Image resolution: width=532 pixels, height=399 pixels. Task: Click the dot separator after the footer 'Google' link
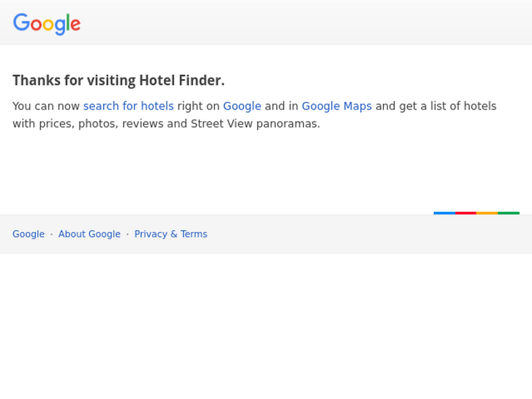(x=51, y=234)
